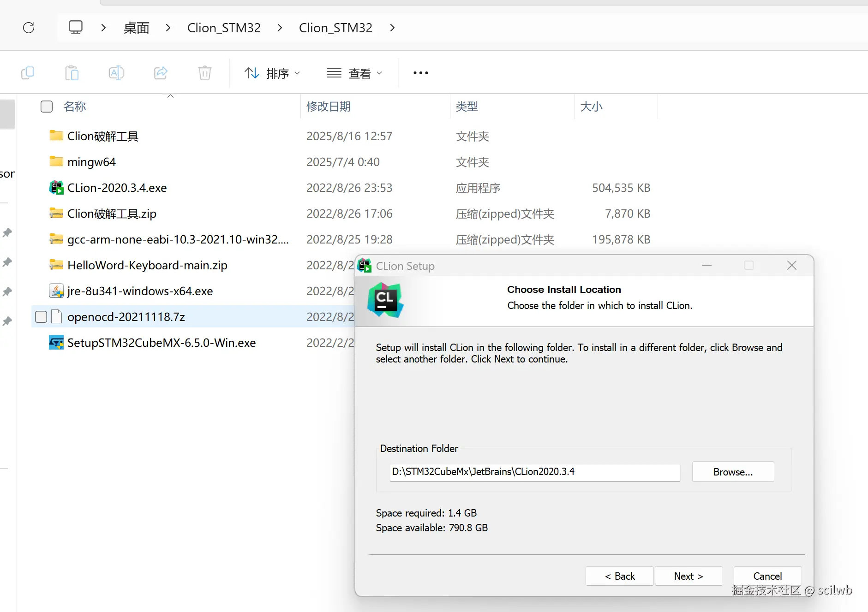Select the 2022/8/25 19:28 date cell
Image resolution: width=868 pixels, height=612 pixels.
[x=349, y=239]
